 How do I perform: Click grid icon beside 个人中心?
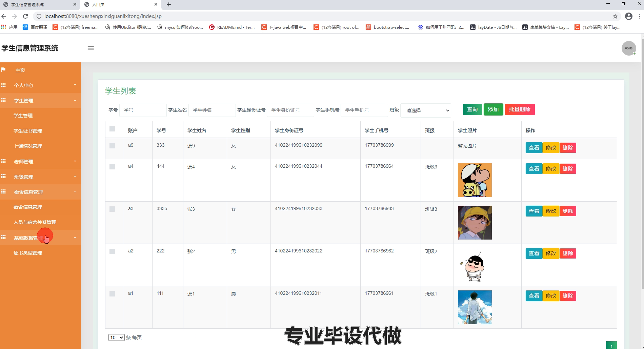[x=3, y=85]
